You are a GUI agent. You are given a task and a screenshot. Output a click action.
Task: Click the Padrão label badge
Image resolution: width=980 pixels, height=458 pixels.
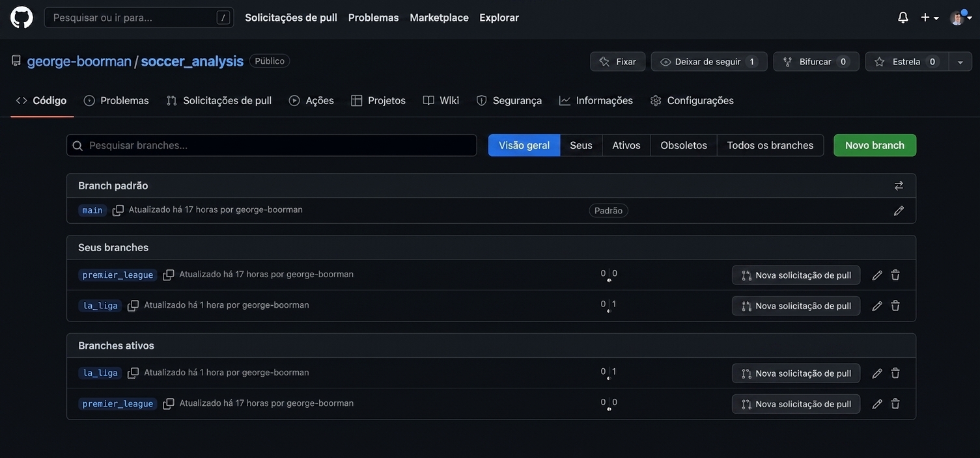pos(609,211)
